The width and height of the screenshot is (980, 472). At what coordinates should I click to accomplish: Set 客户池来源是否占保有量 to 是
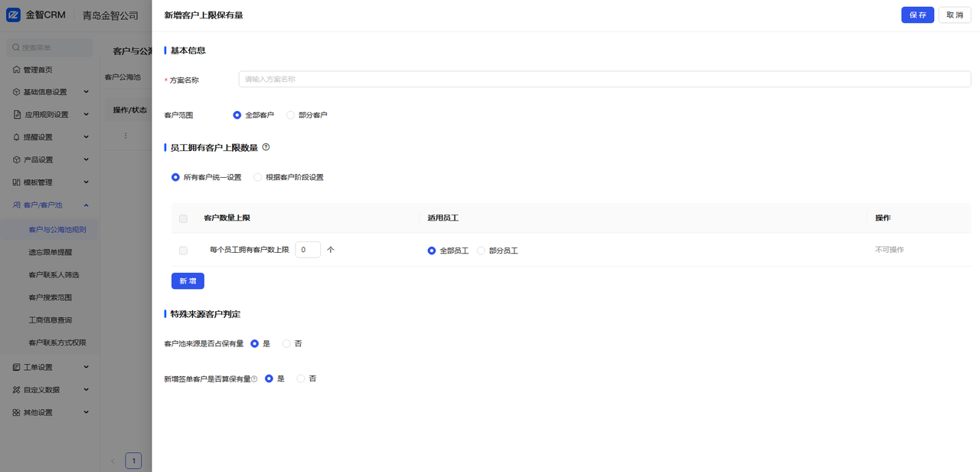click(x=255, y=344)
